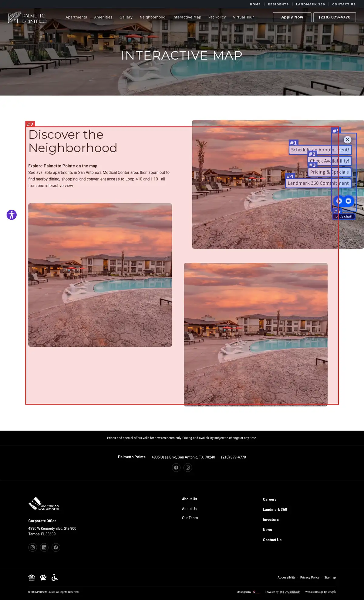Viewport: 364px width, 600px height.
Task: Choose Landmark 360 Commitment chat option
Action: [318, 183]
